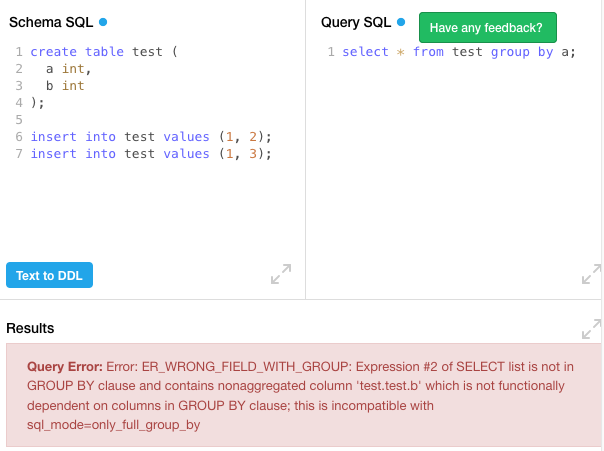Click the schema line containing ');'
Viewport: 604px width, 451px height.
coord(37,103)
